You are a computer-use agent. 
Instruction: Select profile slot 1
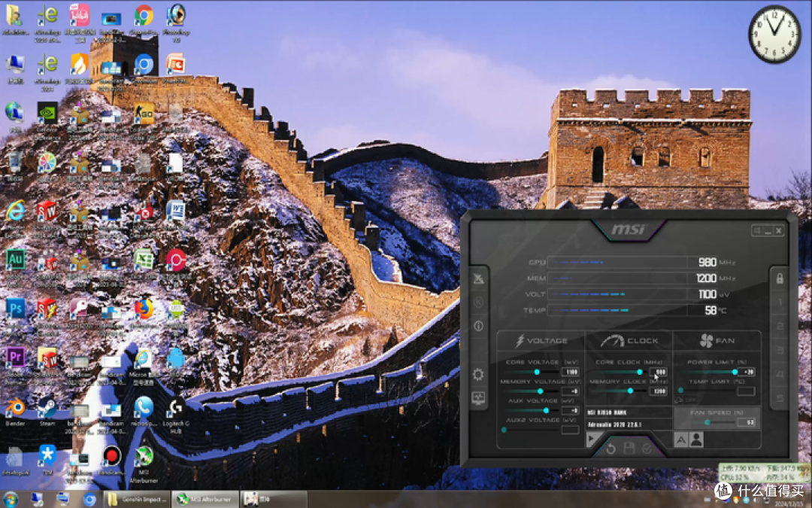(780, 303)
